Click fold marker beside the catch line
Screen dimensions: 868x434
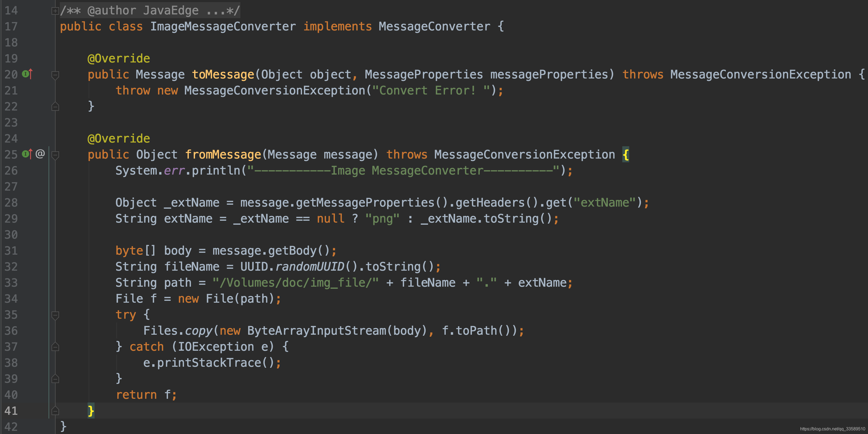55,347
